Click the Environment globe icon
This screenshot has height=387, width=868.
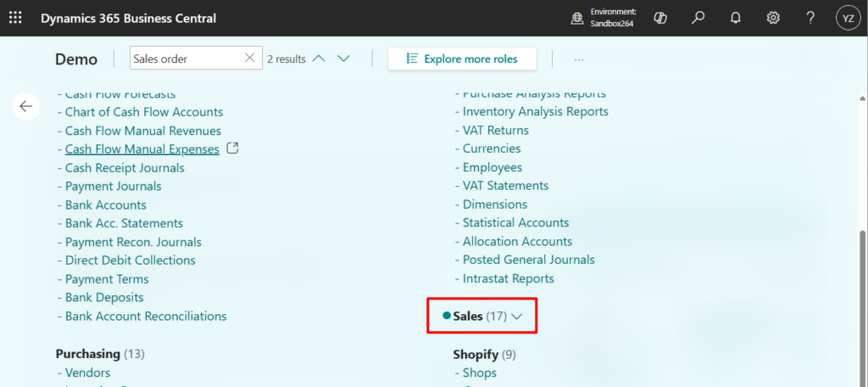577,18
